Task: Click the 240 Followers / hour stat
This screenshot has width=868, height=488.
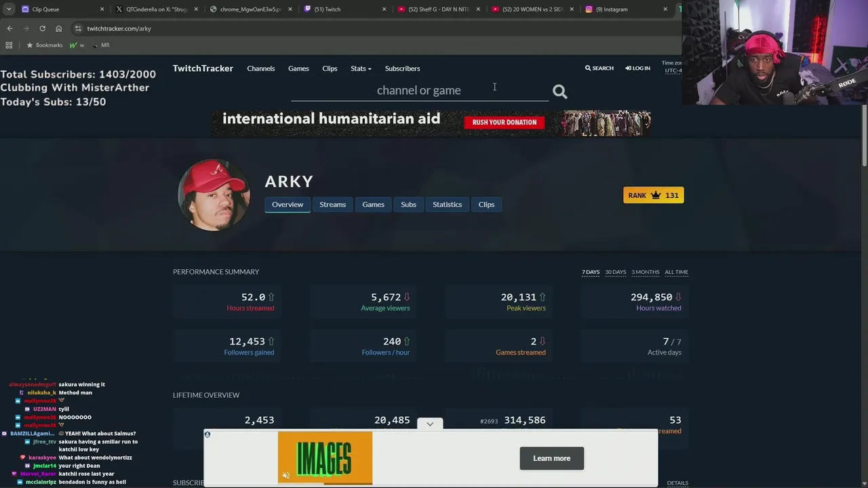Action: coord(363,346)
